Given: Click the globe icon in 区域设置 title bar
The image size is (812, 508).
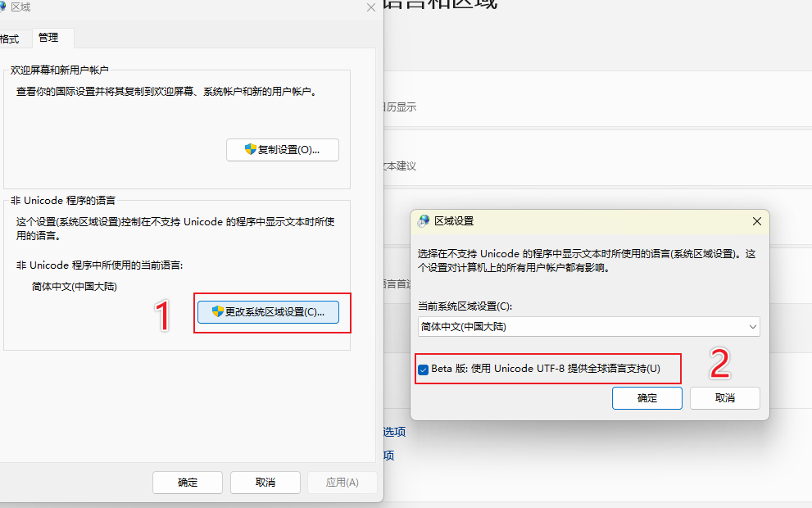Looking at the screenshot, I should click(424, 221).
